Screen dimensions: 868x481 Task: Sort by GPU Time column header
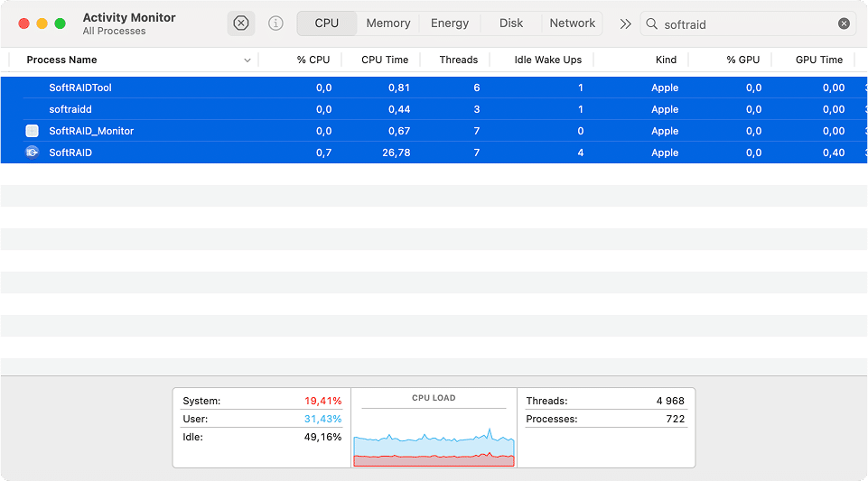[x=818, y=60]
